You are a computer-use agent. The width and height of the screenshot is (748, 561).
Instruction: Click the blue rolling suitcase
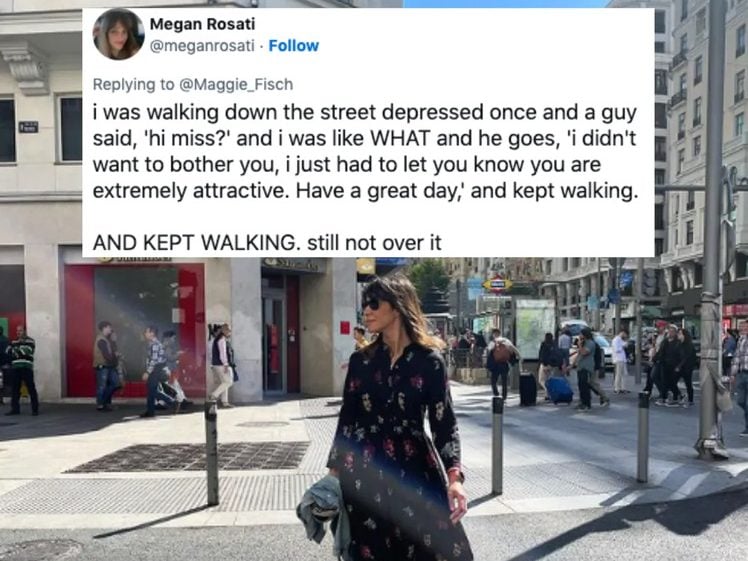pyautogui.click(x=559, y=390)
